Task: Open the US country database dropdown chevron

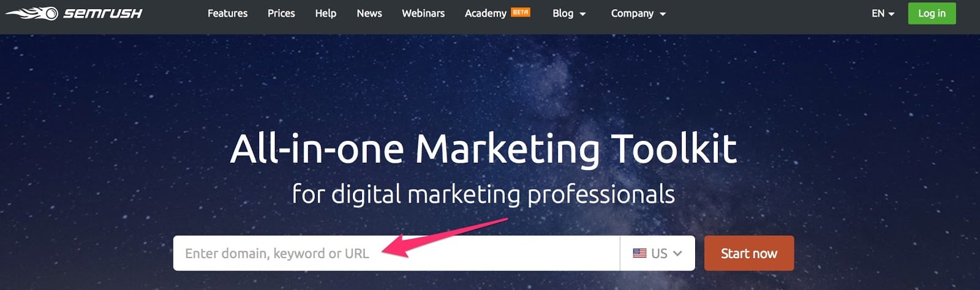Action: [677, 253]
